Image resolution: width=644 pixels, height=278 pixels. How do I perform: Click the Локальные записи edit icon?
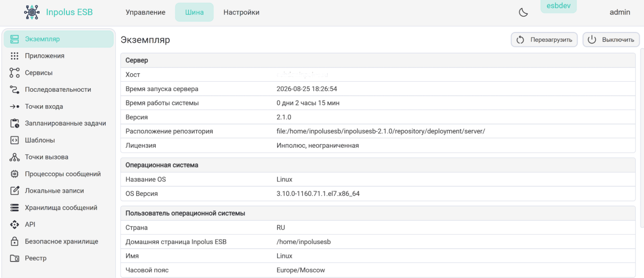coord(14,191)
